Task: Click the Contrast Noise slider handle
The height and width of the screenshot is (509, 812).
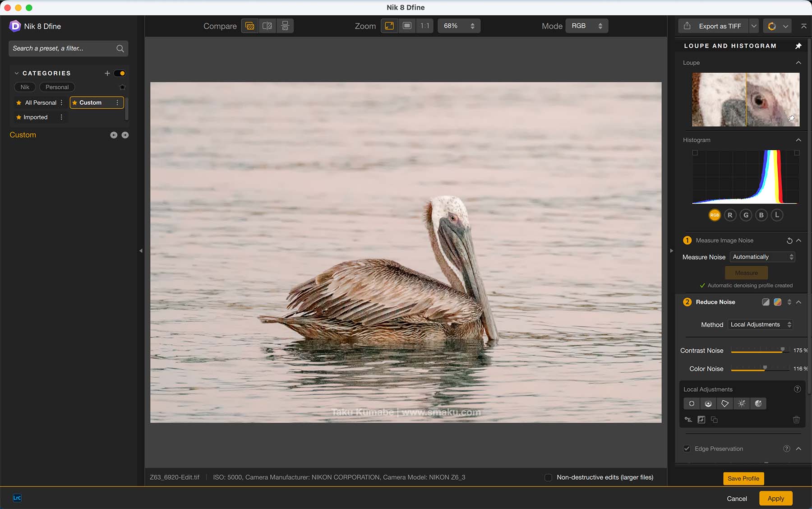Action: coord(783,350)
